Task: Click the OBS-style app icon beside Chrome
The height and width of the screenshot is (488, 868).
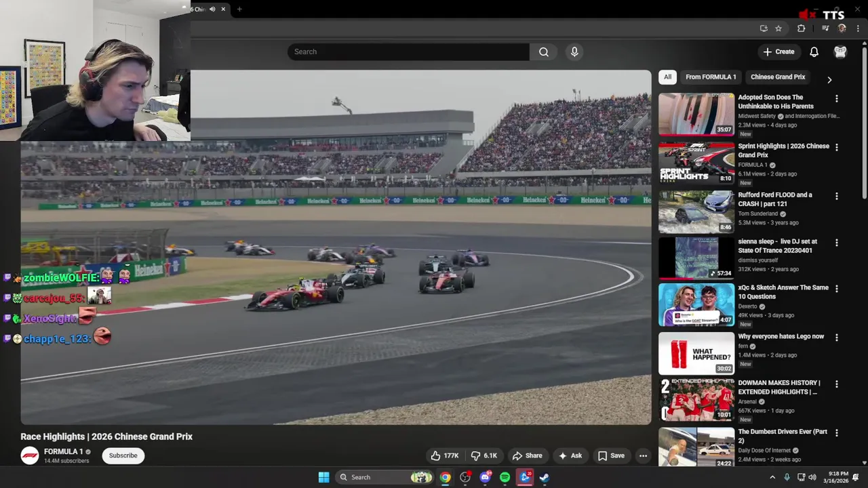Action: coord(465,477)
